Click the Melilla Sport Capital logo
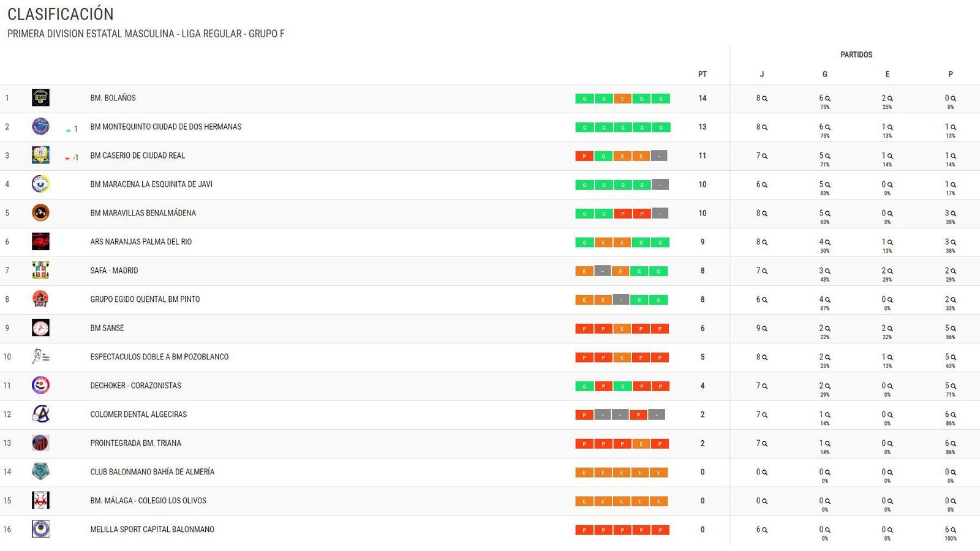The height and width of the screenshot is (551, 980). tap(40, 529)
